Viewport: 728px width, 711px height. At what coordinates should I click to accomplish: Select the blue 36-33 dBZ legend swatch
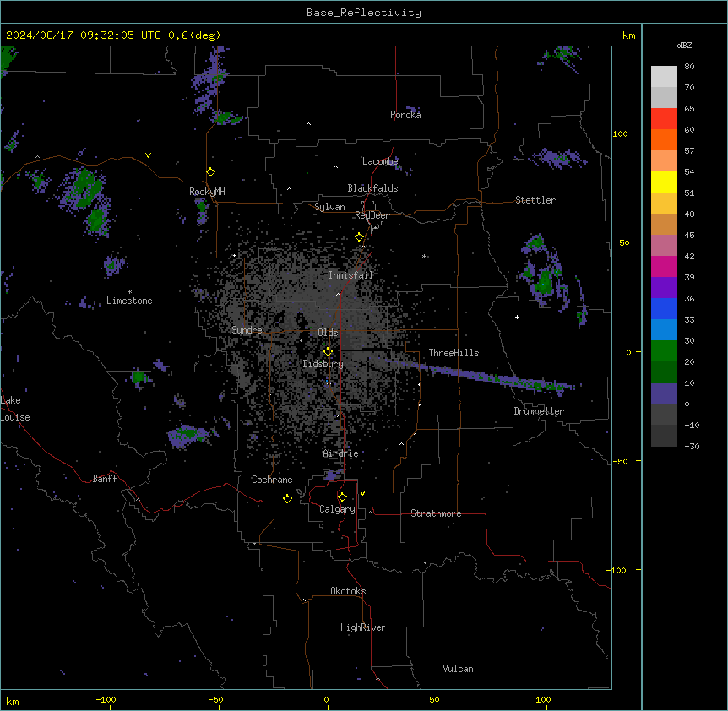[664, 308]
